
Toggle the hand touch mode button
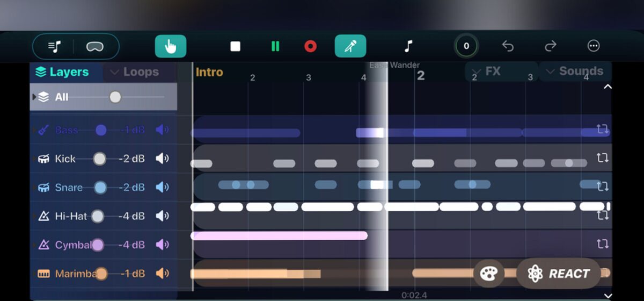click(x=171, y=46)
